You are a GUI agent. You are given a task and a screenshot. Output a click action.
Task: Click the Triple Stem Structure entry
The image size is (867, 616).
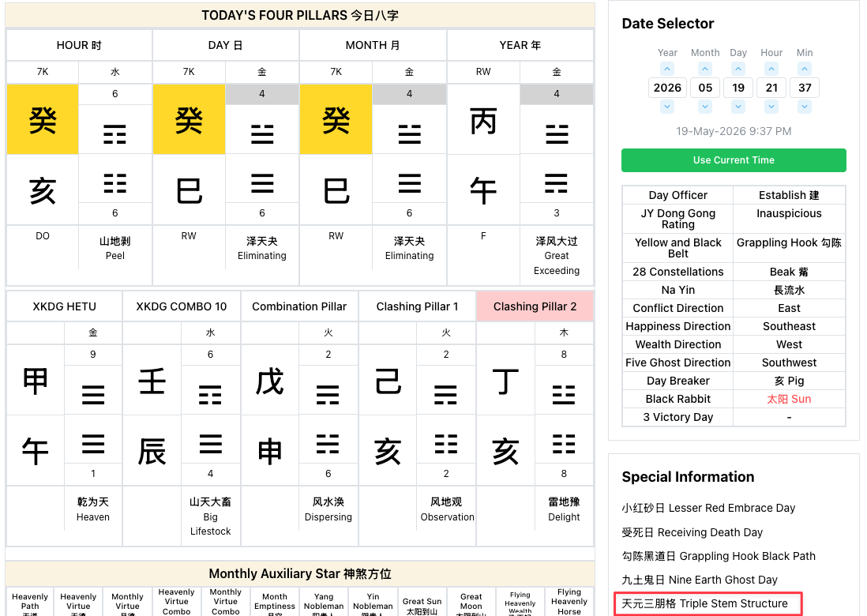click(x=704, y=603)
